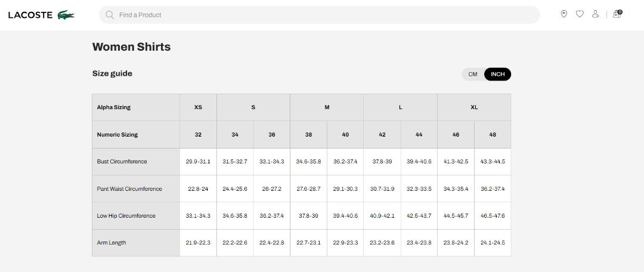Image resolution: width=644 pixels, height=272 pixels.
Task: Select the XS alpha sizing header
Action: point(198,107)
